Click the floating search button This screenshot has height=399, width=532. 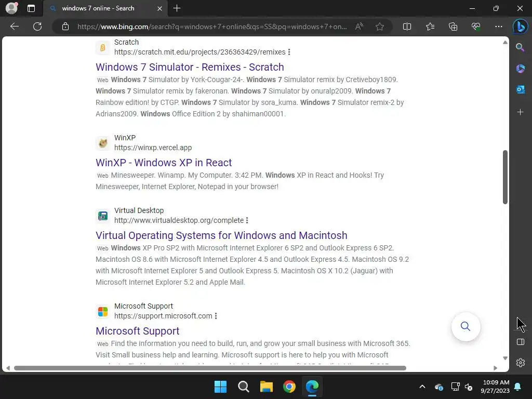click(x=465, y=326)
